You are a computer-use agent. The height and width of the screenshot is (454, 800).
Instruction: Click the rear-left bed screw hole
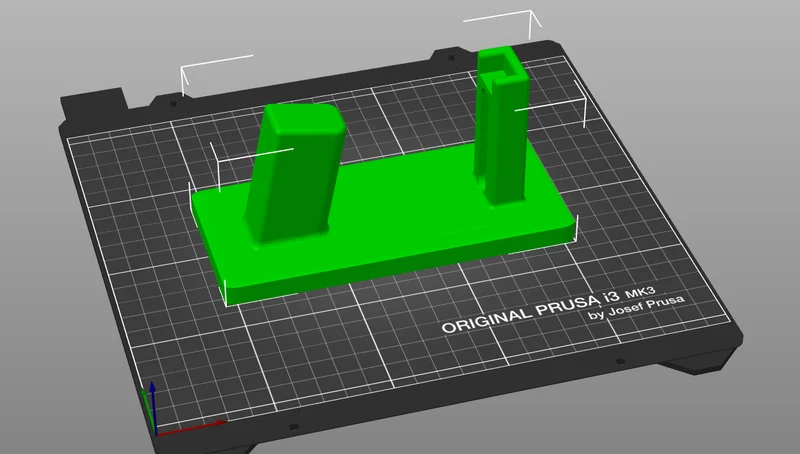[x=173, y=103]
